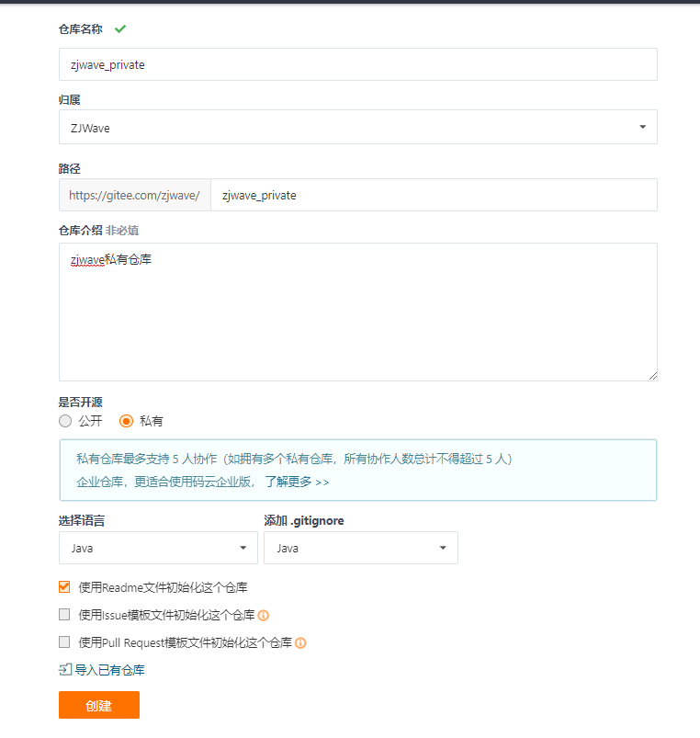Enable the 使用Readme文件初始化 checkbox

64,586
